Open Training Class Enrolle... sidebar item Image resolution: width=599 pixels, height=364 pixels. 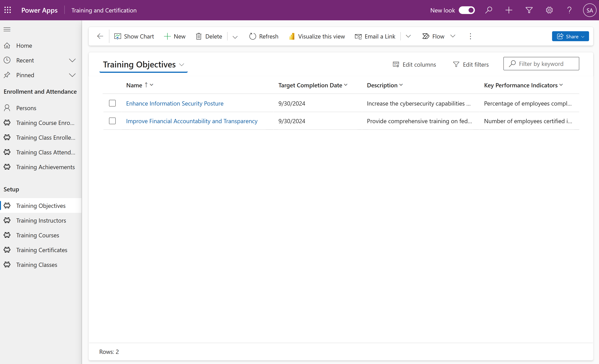point(41,138)
